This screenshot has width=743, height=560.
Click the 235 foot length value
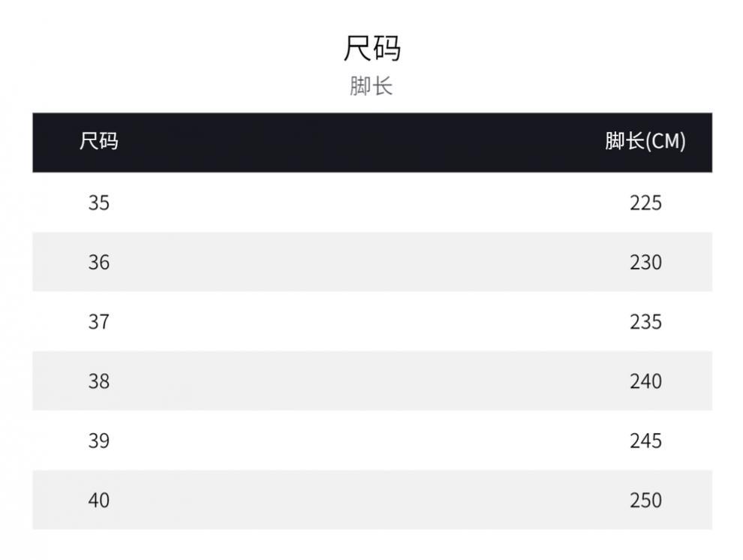coord(645,321)
